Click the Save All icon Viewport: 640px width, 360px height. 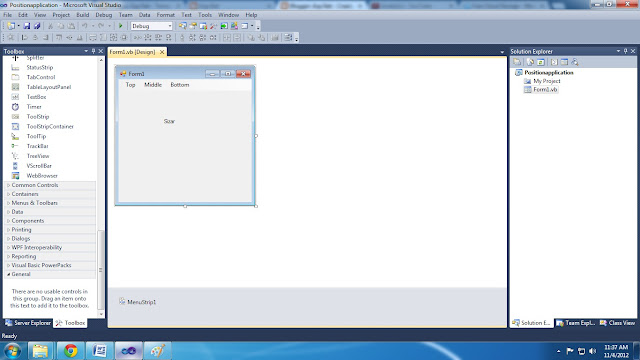pos(37,26)
